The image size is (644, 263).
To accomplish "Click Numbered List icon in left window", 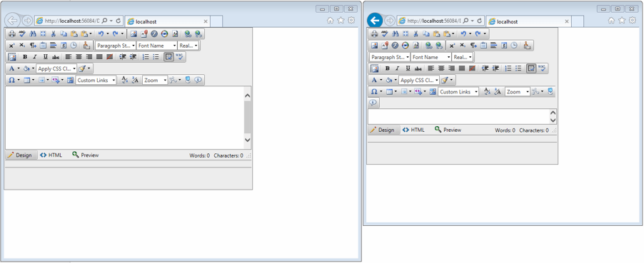I will click(146, 57).
